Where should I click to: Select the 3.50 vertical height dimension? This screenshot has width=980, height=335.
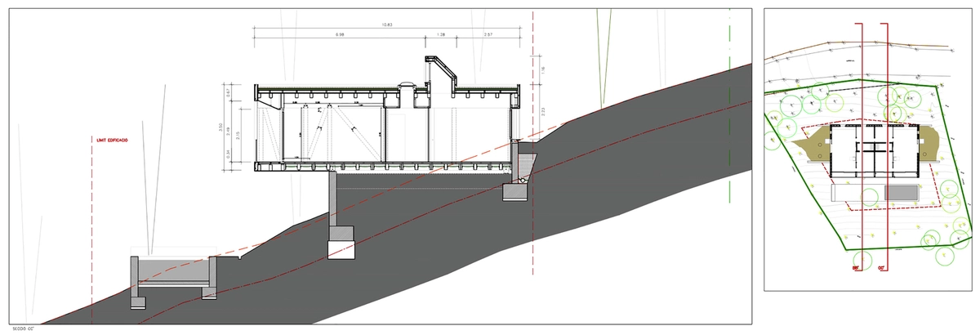(x=220, y=127)
